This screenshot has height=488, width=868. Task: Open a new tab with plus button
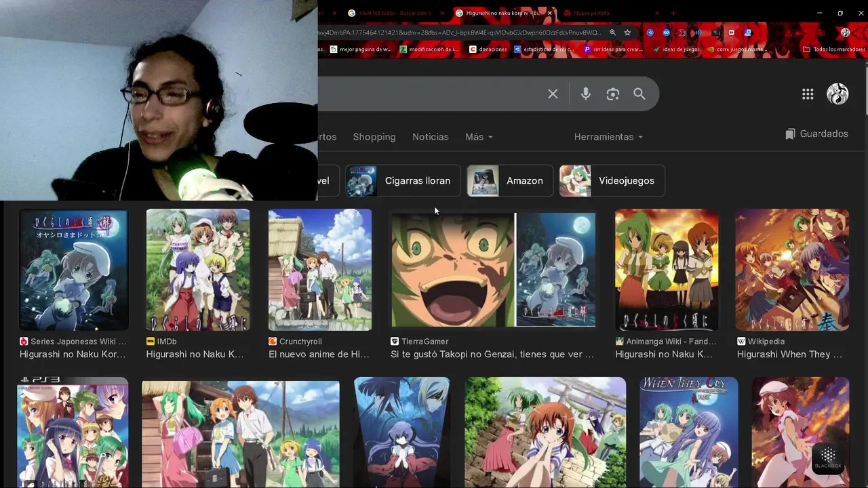(x=673, y=13)
